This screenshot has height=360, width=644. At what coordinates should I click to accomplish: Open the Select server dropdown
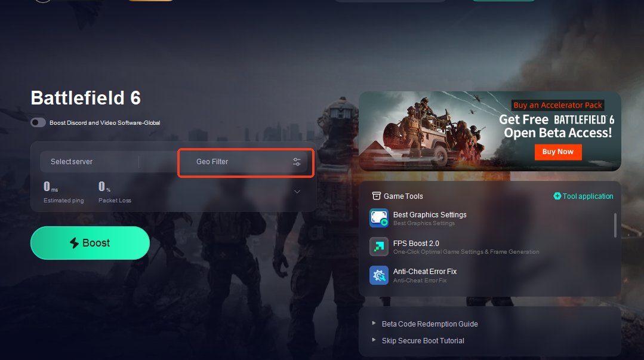pos(90,162)
